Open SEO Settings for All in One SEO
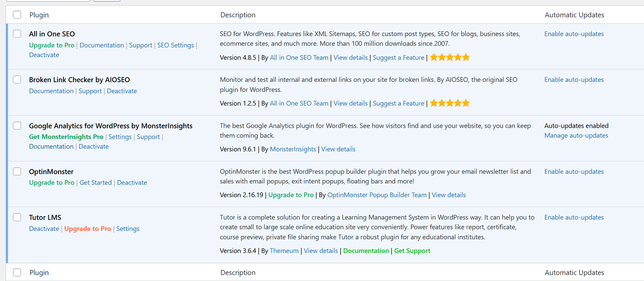The image size is (644, 281). [x=175, y=45]
